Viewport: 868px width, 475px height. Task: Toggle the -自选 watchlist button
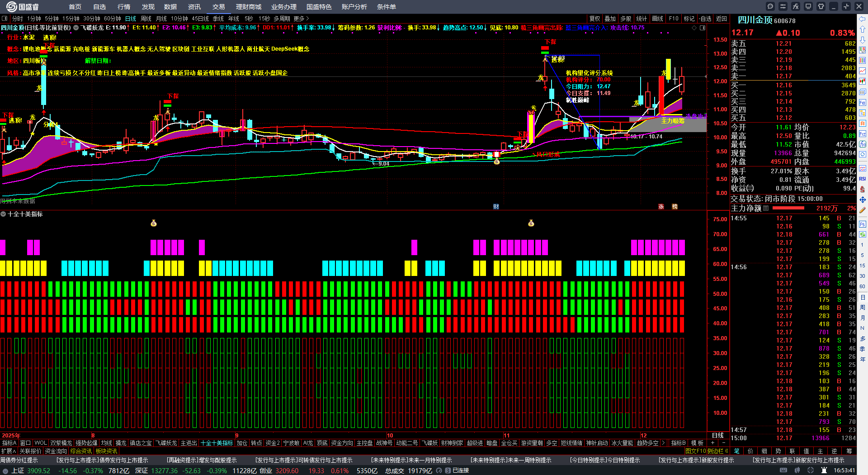coord(705,19)
